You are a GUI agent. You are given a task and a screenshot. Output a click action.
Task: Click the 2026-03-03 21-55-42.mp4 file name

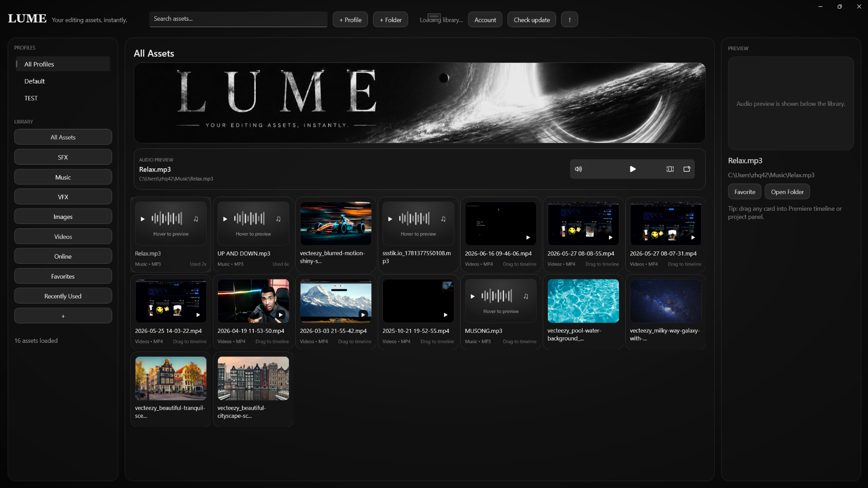tap(333, 331)
